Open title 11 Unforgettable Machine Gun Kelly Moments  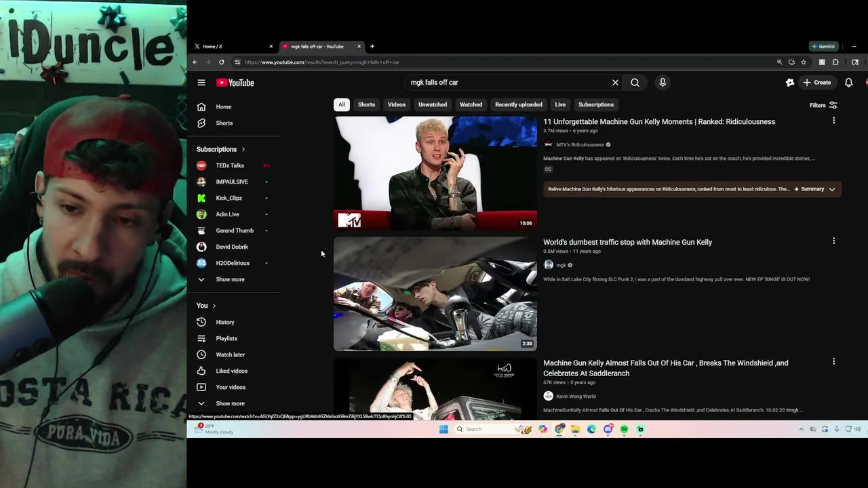659,122
